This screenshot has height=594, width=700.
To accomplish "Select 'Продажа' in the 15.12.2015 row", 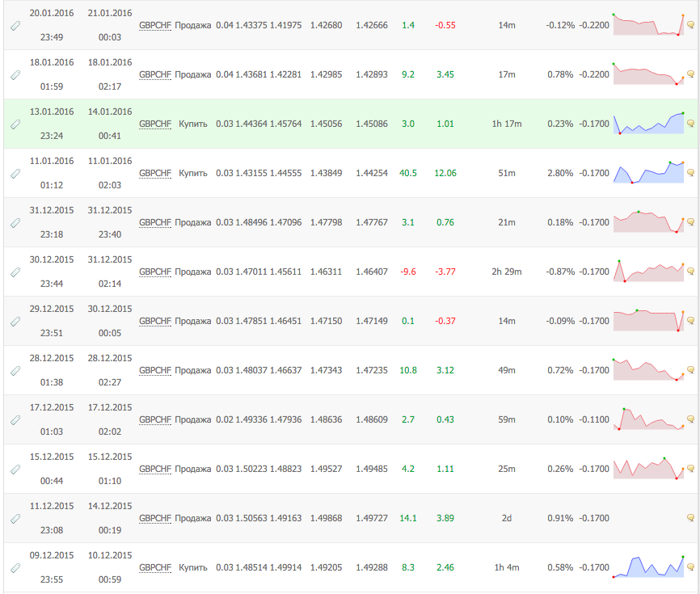I will [193, 469].
